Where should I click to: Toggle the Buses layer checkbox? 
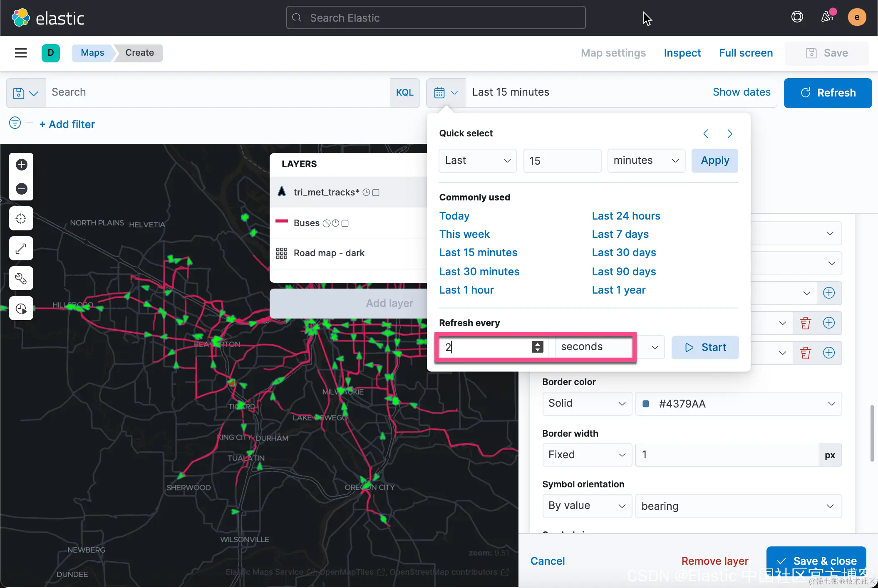coord(345,223)
